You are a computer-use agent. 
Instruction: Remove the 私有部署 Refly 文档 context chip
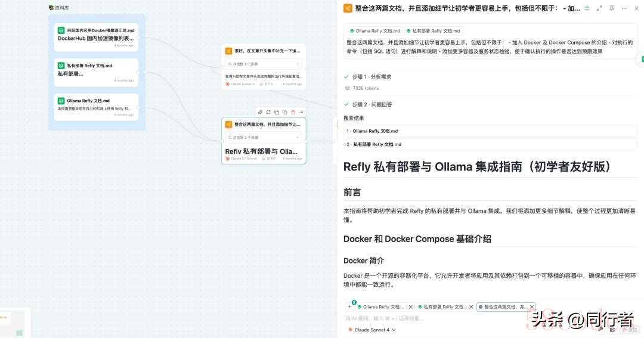471,307
